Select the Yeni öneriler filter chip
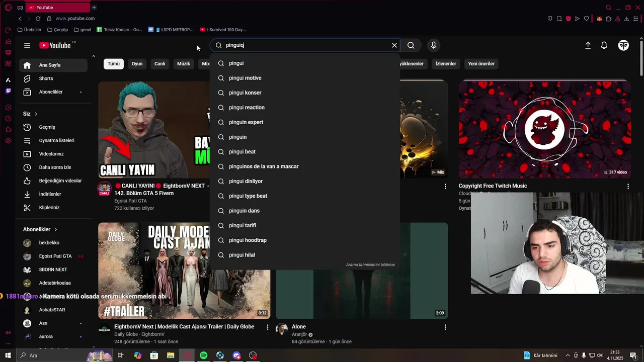This screenshot has width=644, height=362. (x=481, y=64)
